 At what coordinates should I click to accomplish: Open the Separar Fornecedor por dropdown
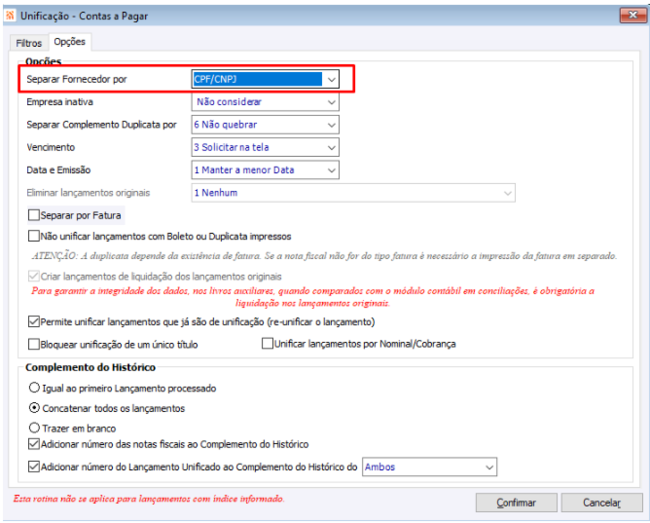click(331, 79)
